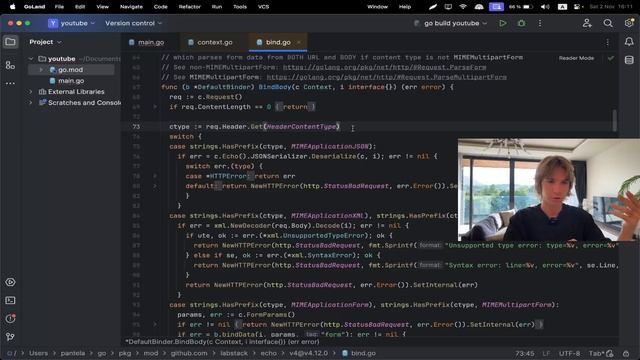
Task: Open the File menu
Action: tap(59, 7)
